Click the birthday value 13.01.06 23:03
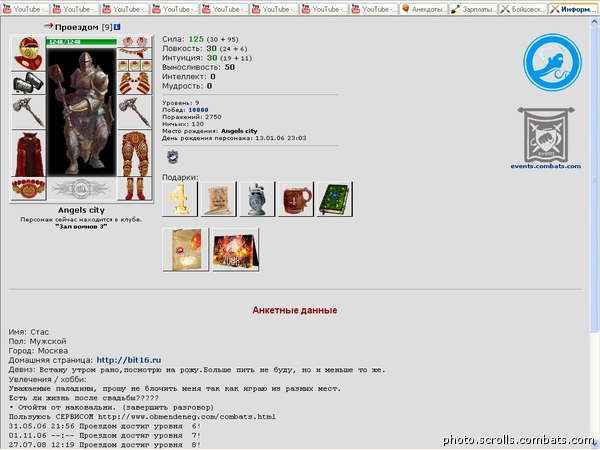600x450 pixels. (281, 138)
